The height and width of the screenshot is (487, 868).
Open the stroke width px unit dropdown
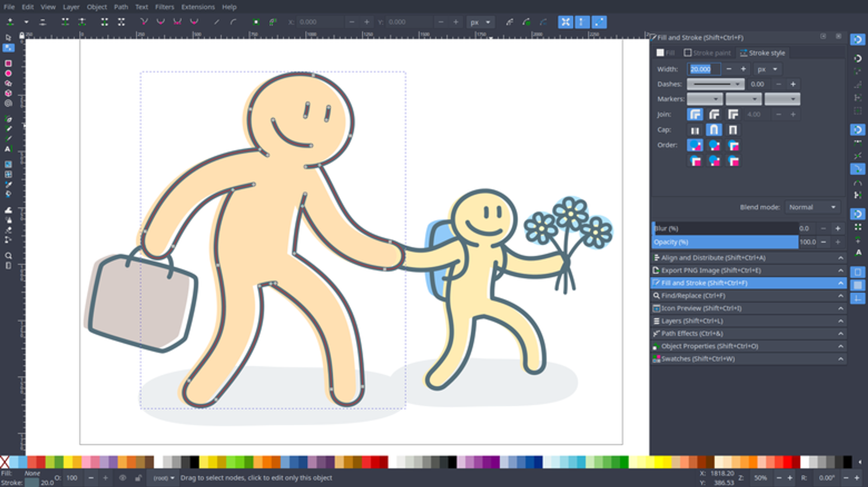tap(767, 70)
